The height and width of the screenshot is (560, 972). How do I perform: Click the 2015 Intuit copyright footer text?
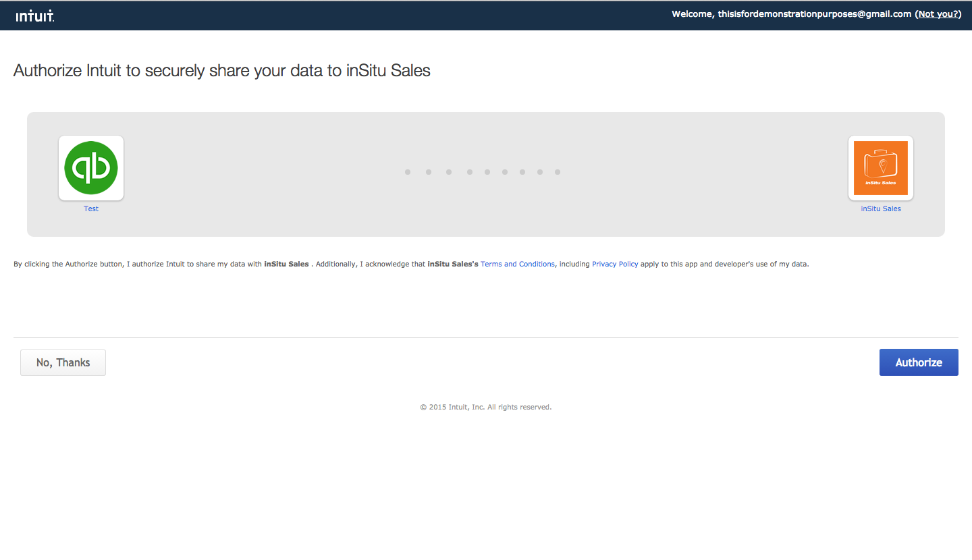click(485, 408)
